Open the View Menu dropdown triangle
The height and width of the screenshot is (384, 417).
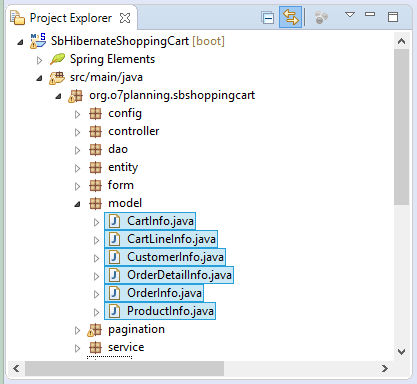tap(350, 15)
